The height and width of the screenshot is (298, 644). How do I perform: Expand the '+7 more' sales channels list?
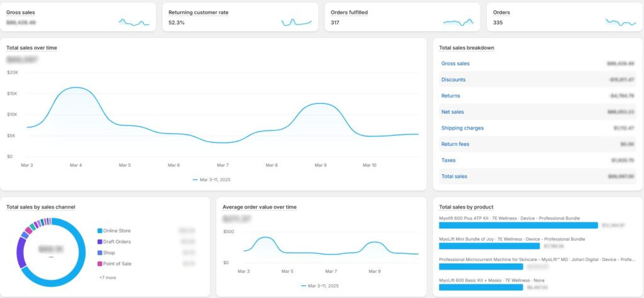click(107, 277)
